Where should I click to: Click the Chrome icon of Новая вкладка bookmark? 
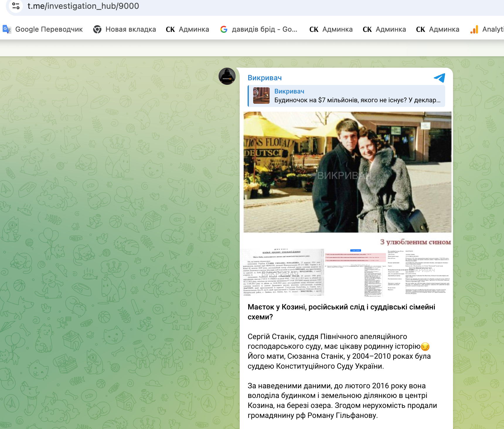(97, 29)
